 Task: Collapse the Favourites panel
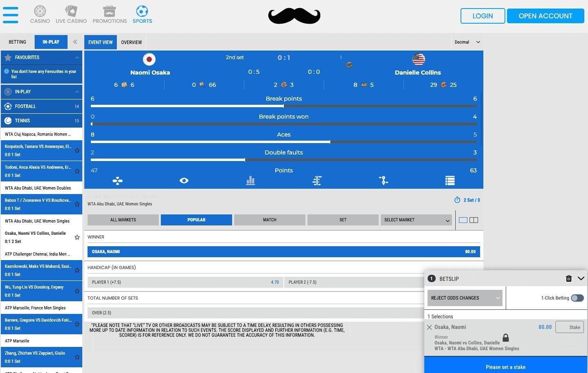click(77, 57)
